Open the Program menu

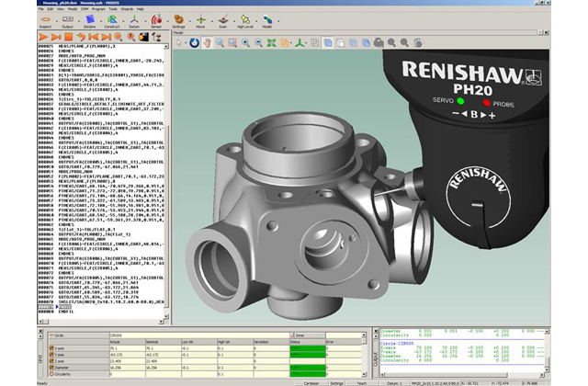point(98,9)
